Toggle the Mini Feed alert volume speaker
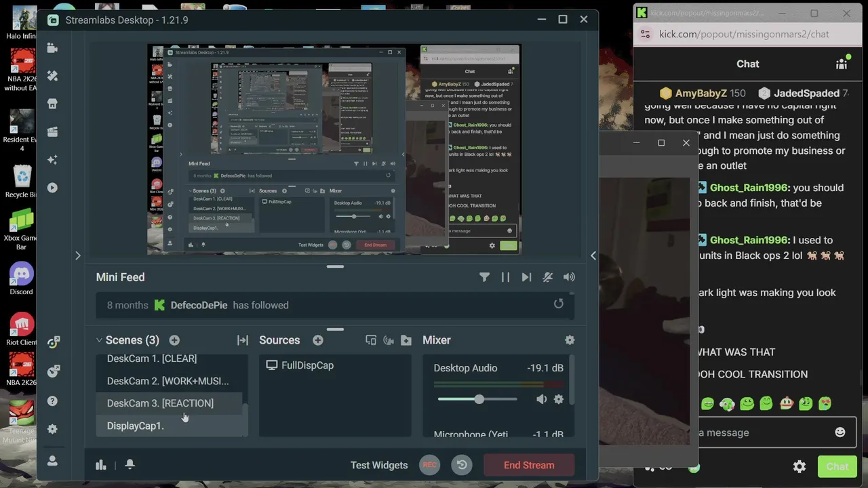Screen dimensions: 868x488 569,277
